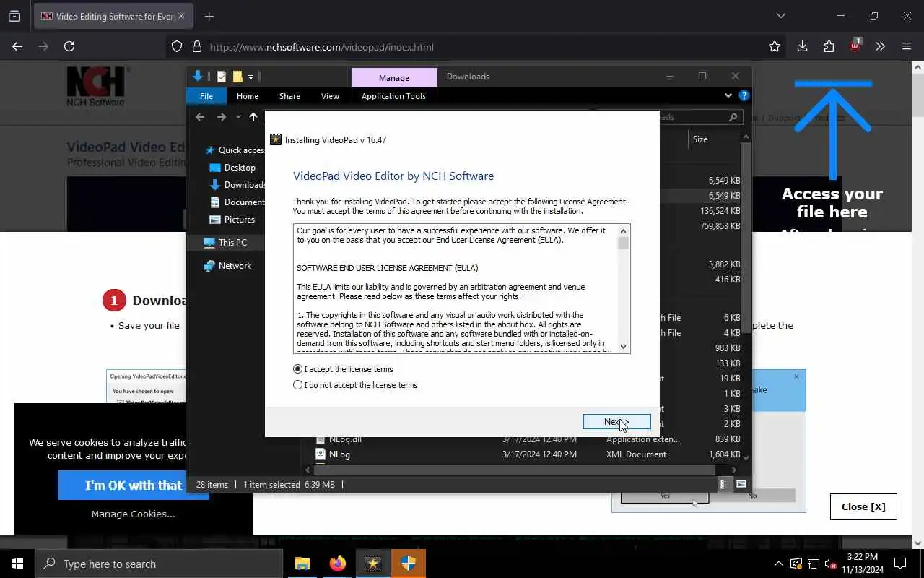Open recent locations dropdown in Explorer
The width and height of the screenshot is (924, 578).
238,117
